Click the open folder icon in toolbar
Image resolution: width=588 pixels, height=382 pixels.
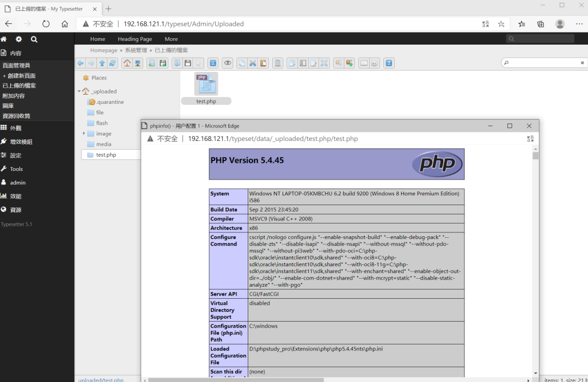pyautogui.click(x=177, y=63)
